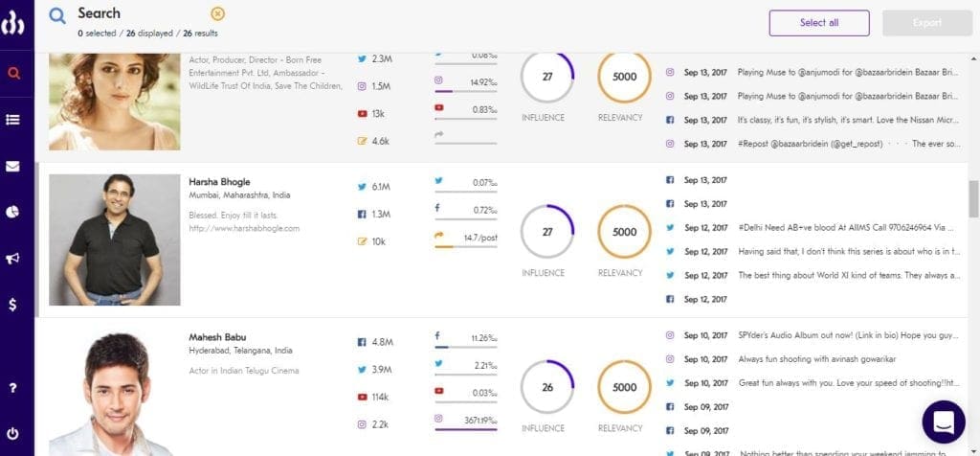
Task: Open the megaphone campaigns icon
Action: (13, 259)
